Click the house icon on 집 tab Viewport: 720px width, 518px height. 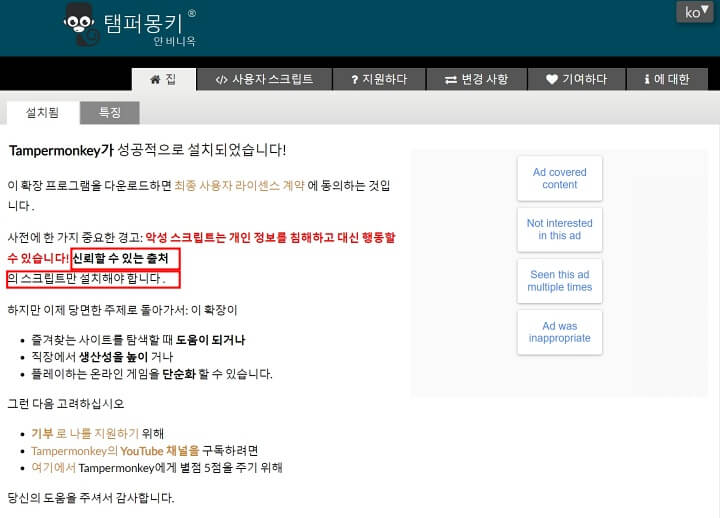(x=155, y=79)
